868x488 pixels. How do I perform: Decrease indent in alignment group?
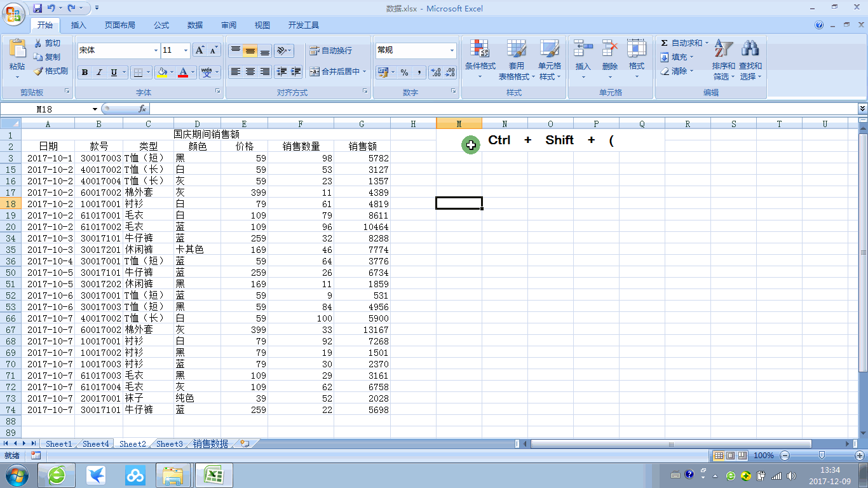281,72
